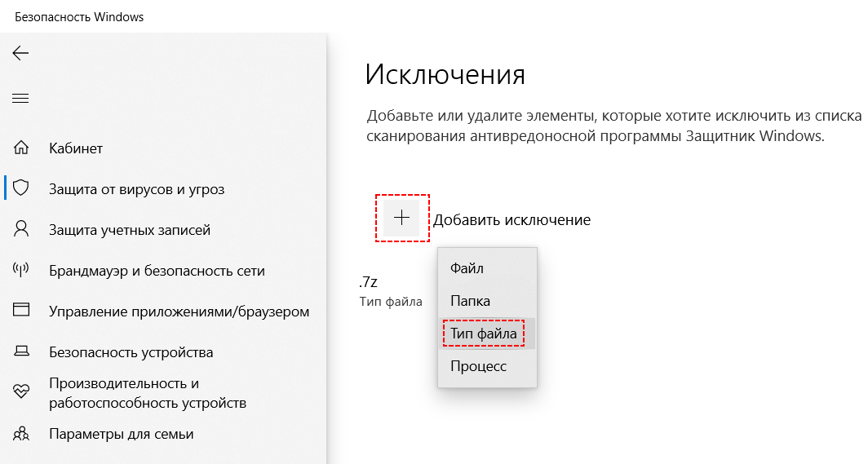Click the family people icon
The height and width of the screenshot is (464, 868).
click(21, 434)
